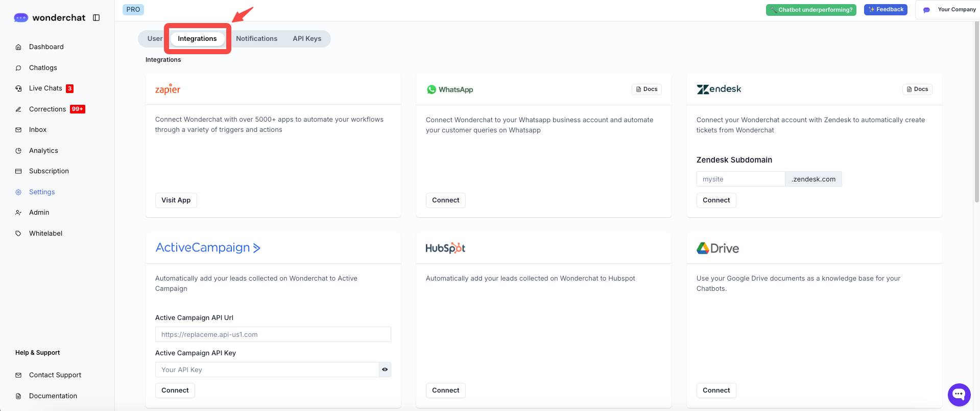Screen dimensions: 980x411
Task: Connect the Google Drive integration
Action: click(x=716, y=391)
